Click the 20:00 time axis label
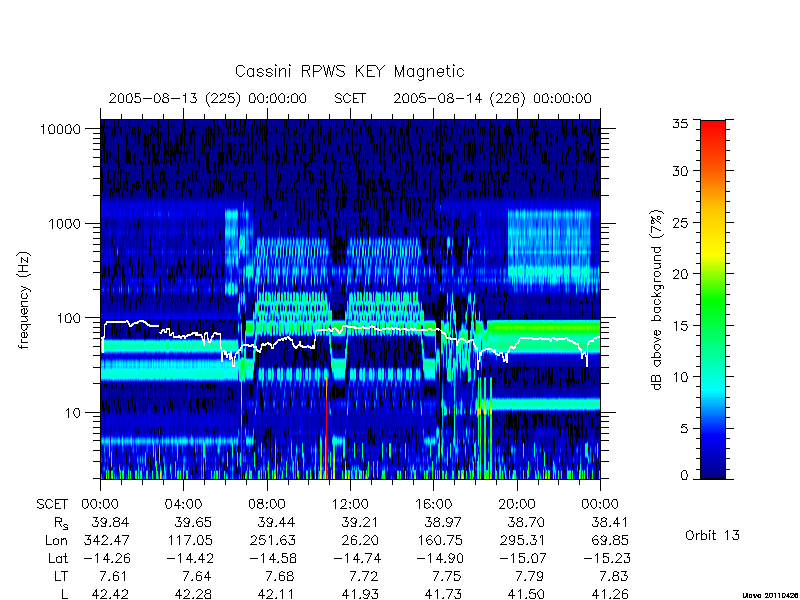 (x=517, y=505)
